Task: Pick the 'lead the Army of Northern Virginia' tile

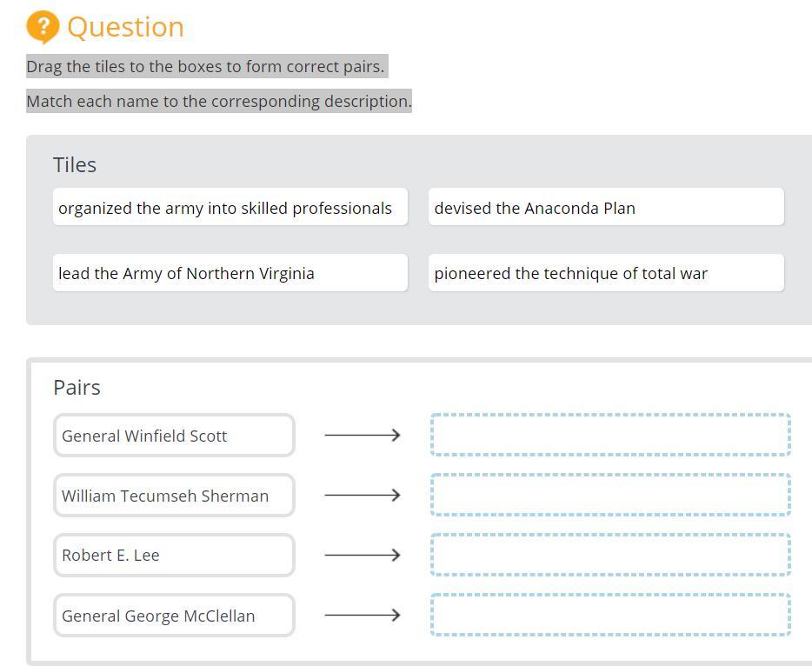Action: pos(230,273)
